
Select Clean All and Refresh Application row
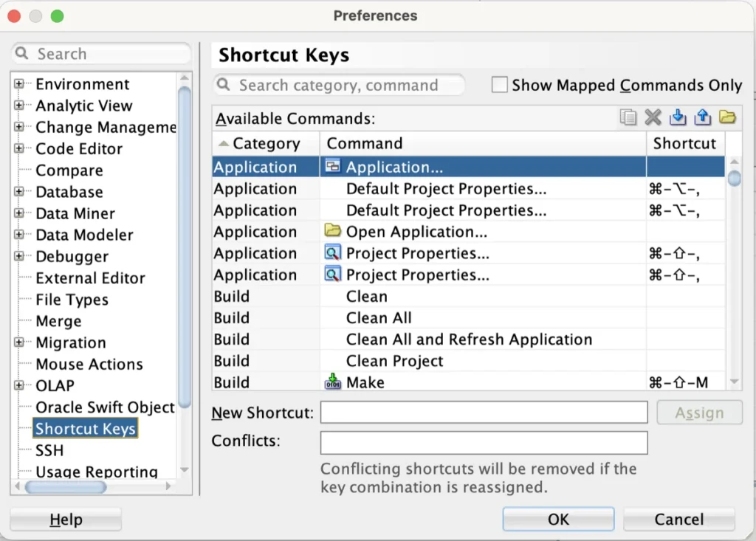click(468, 339)
